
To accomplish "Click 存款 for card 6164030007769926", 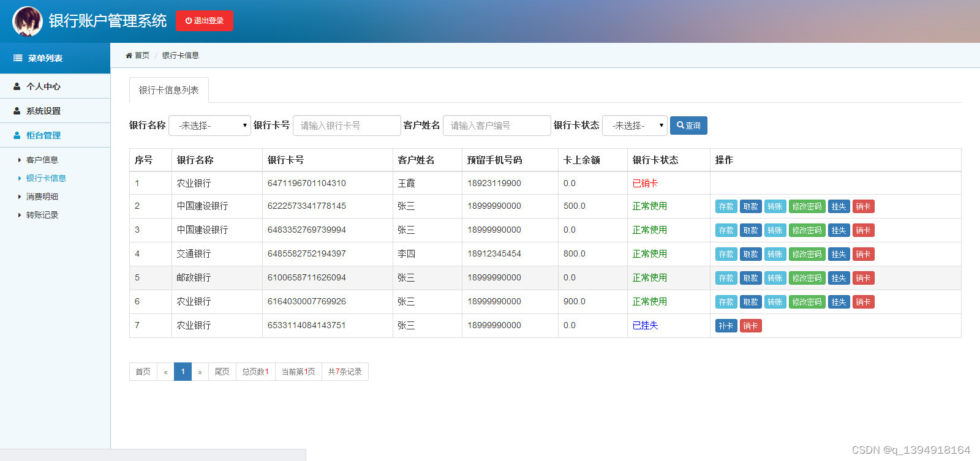I will click(726, 302).
